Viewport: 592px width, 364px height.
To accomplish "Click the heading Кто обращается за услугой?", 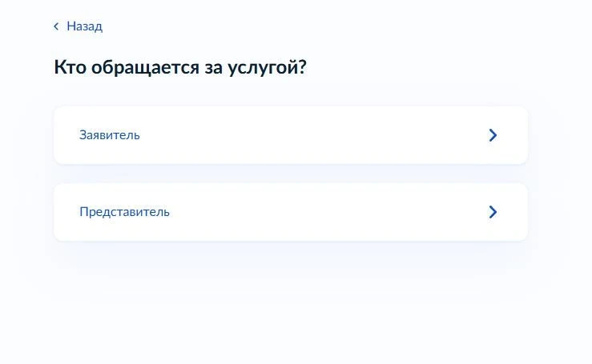I will tap(180, 67).
